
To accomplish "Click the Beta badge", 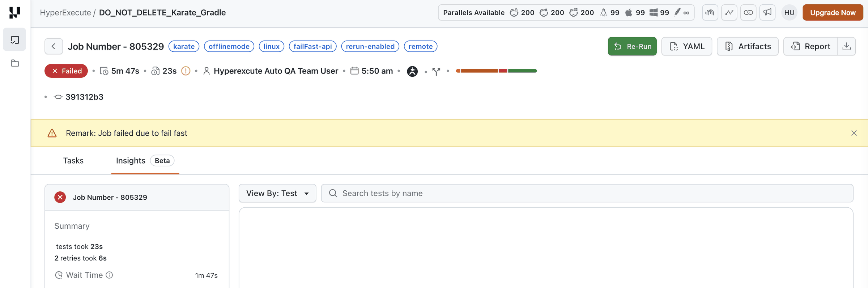I will (162, 161).
